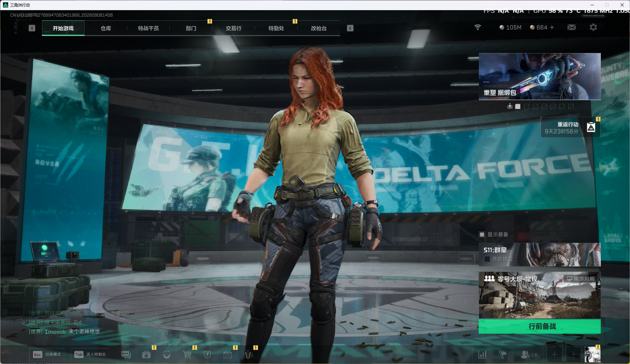The height and width of the screenshot is (364, 630).
Task: Click the hexagon badge icon in bottom bar
Action: (167, 355)
